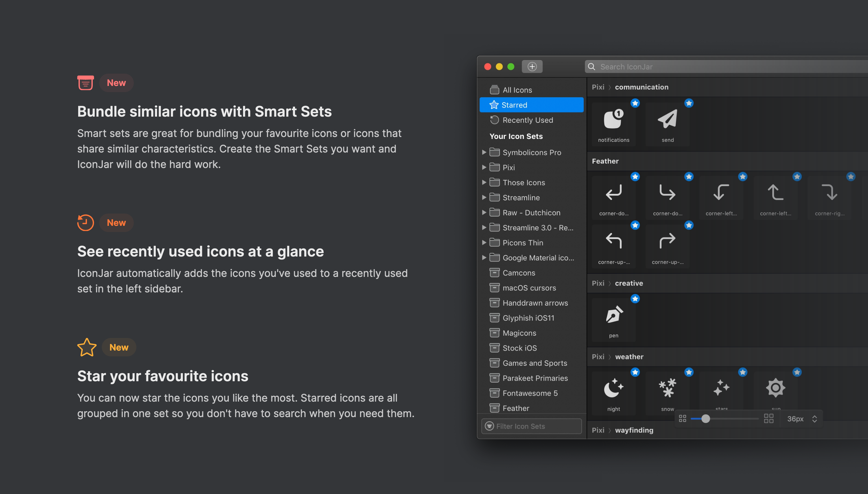Click the Filter Icon Sets field
868x494 pixels.
pyautogui.click(x=531, y=426)
